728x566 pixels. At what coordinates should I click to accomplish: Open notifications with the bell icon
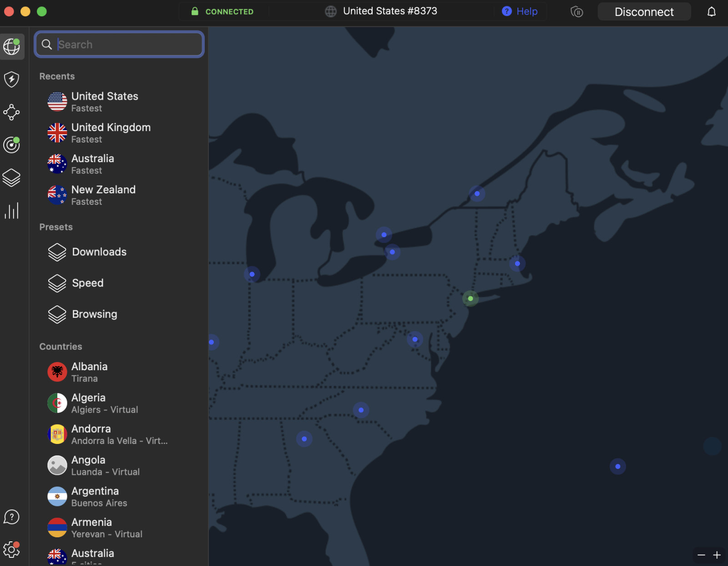pos(712,11)
